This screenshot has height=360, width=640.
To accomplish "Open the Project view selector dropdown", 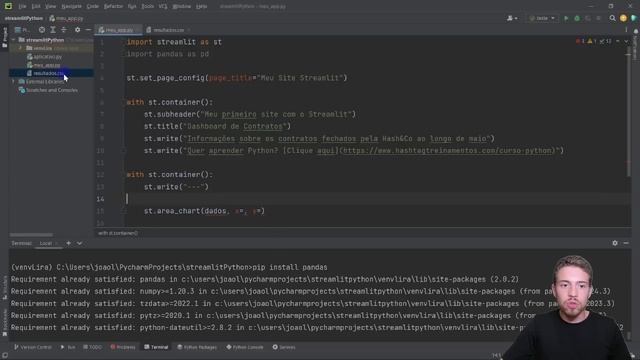I will click(x=23, y=30).
